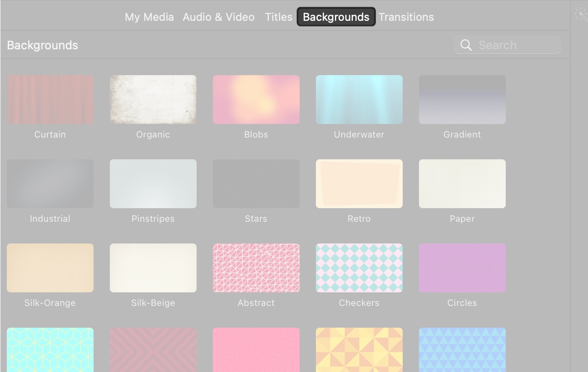Pick the Checkers background
The width and height of the screenshot is (588, 372).
(x=359, y=267)
